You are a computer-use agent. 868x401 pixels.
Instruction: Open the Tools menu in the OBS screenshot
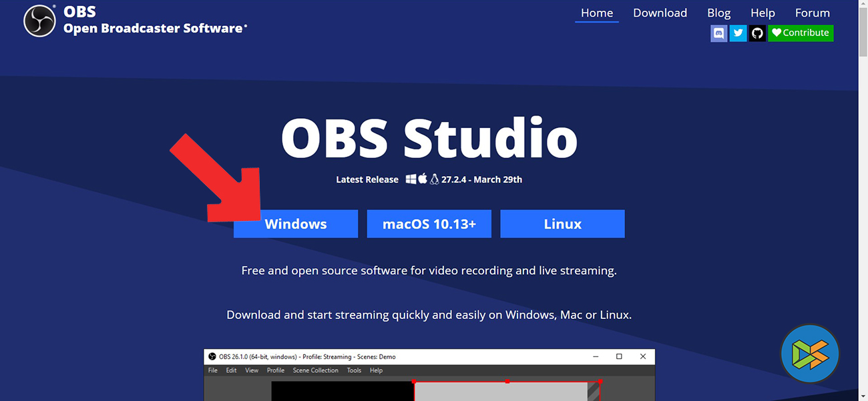click(354, 370)
